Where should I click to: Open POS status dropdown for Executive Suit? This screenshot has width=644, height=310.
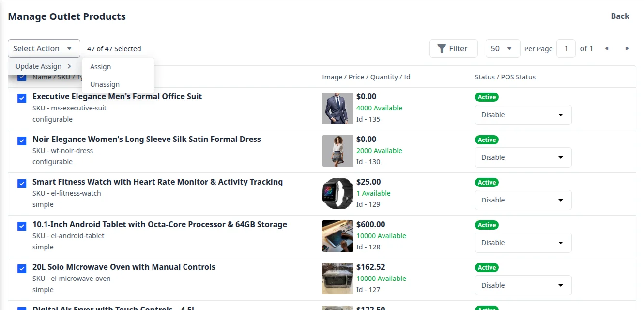[523, 115]
